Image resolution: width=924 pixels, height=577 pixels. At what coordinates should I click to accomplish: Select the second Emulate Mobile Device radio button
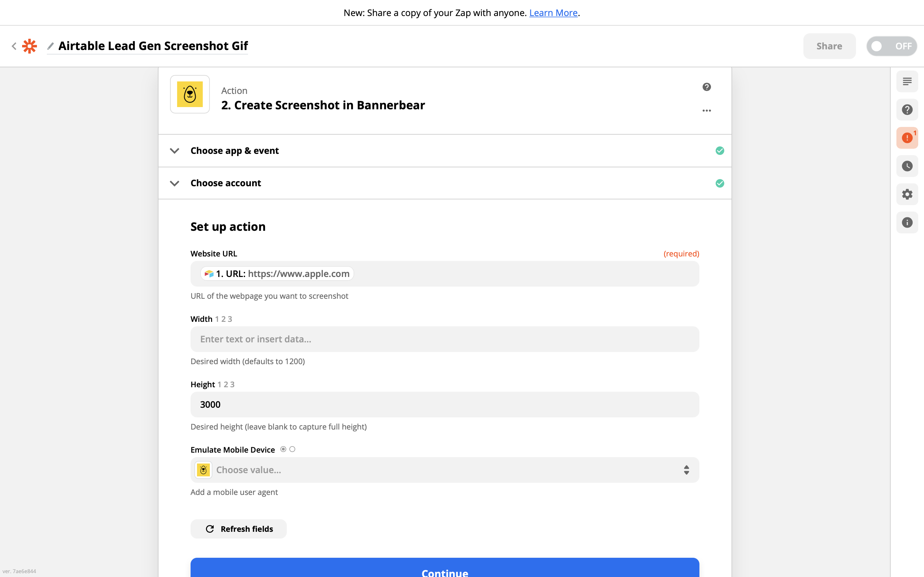click(293, 449)
